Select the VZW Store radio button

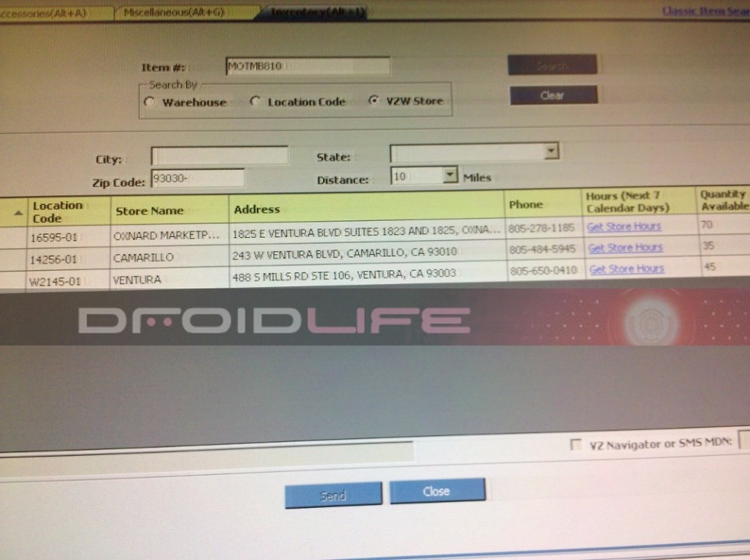pos(373,101)
